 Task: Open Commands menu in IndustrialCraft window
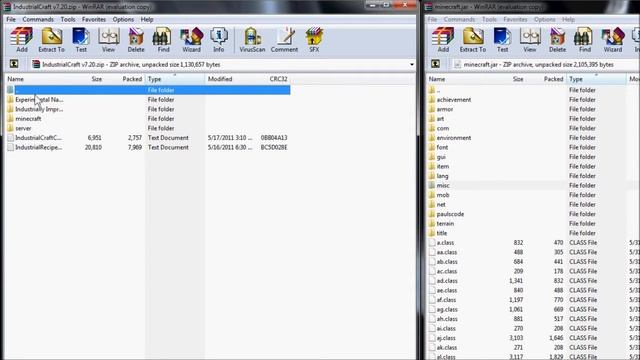pos(38,19)
